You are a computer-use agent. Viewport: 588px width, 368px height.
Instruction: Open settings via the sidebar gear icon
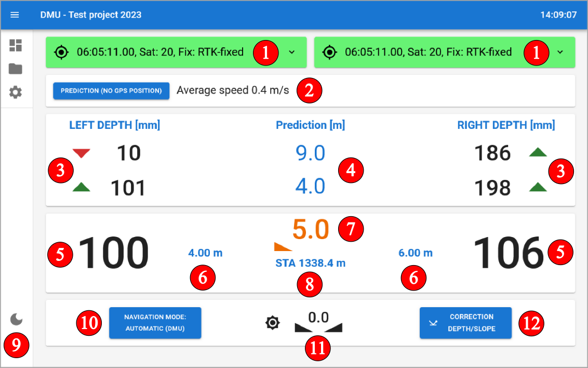tap(16, 93)
